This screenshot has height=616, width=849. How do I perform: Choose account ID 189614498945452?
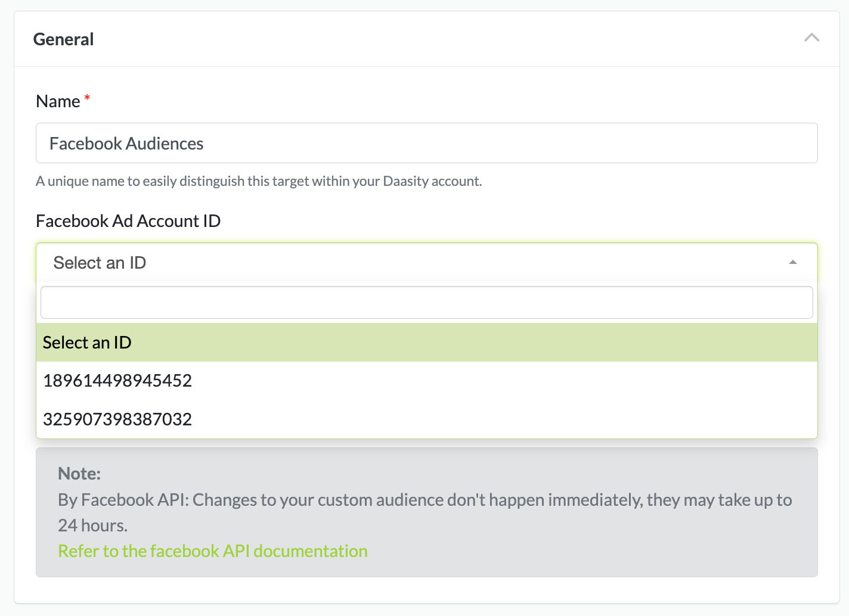click(117, 381)
